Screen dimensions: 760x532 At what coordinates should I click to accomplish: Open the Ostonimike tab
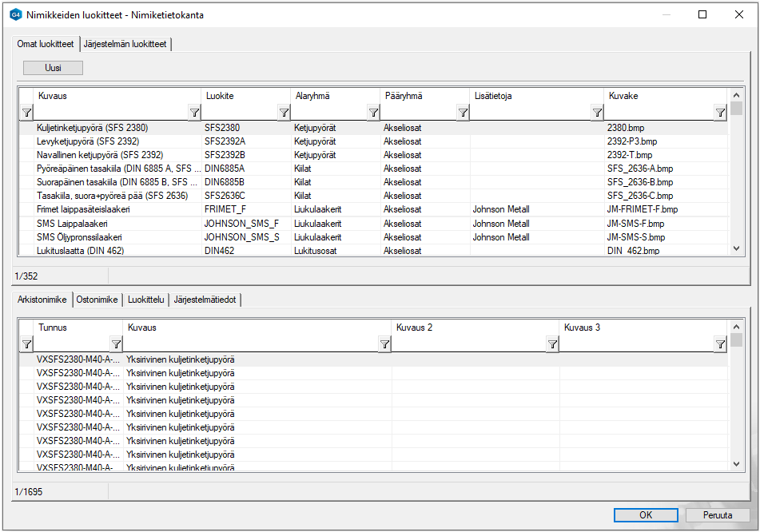click(97, 300)
